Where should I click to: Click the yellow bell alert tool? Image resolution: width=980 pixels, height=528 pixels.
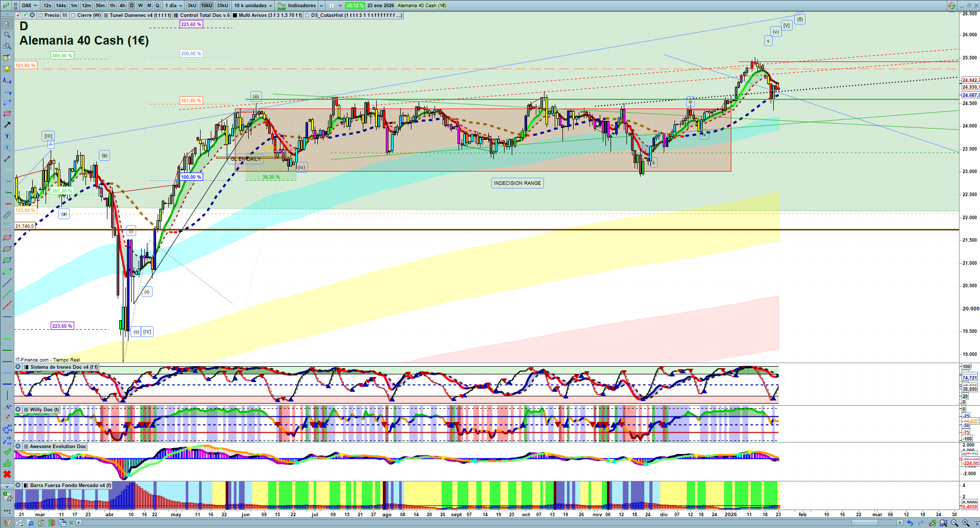coord(7,69)
